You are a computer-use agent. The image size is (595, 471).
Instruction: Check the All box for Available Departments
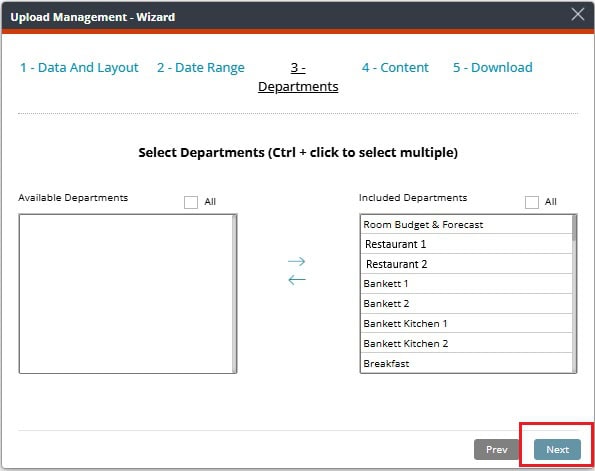click(191, 202)
